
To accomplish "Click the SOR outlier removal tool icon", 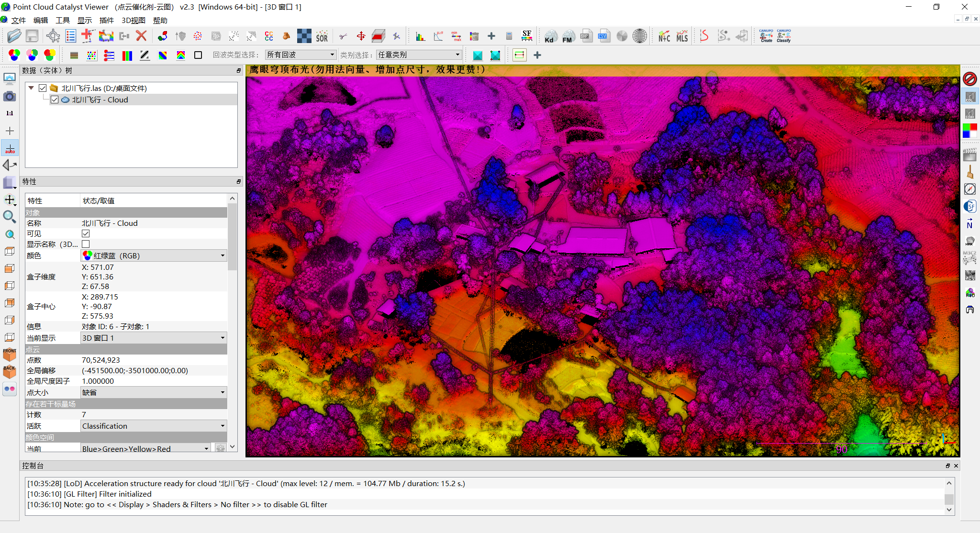I will coord(323,37).
